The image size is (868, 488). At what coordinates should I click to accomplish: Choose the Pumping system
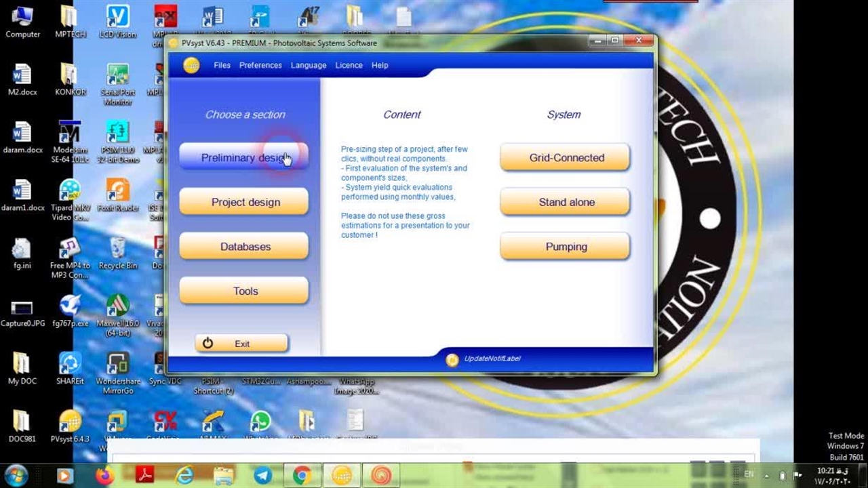565,247
